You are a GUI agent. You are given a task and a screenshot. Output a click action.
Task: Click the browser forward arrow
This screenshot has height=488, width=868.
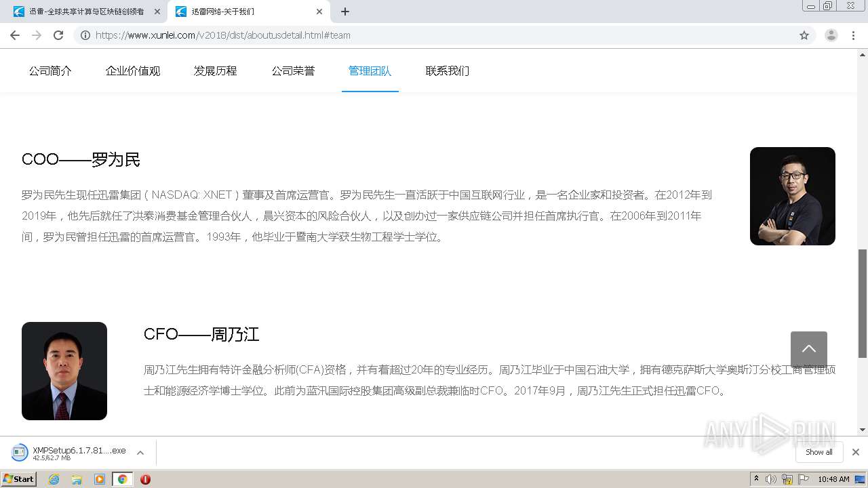(x=37, y=35)
